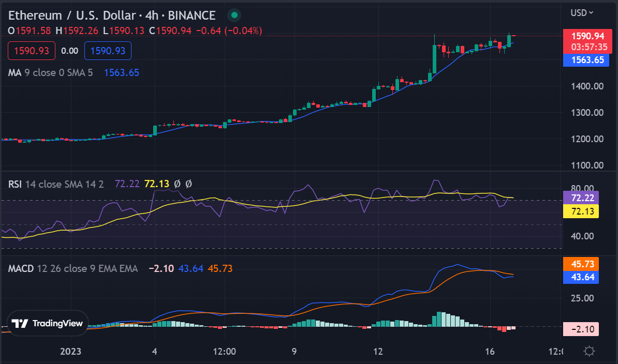The image size is (618, 364).
Task: Click the close value C1590.94 in header
Action: (170, 31)
